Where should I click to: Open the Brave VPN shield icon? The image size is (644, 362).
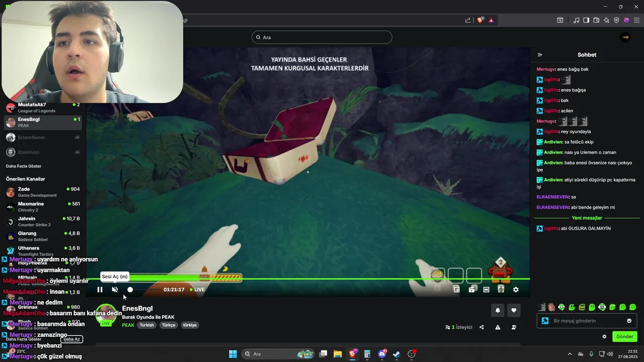pyautogui.click(x=616, y=20)
